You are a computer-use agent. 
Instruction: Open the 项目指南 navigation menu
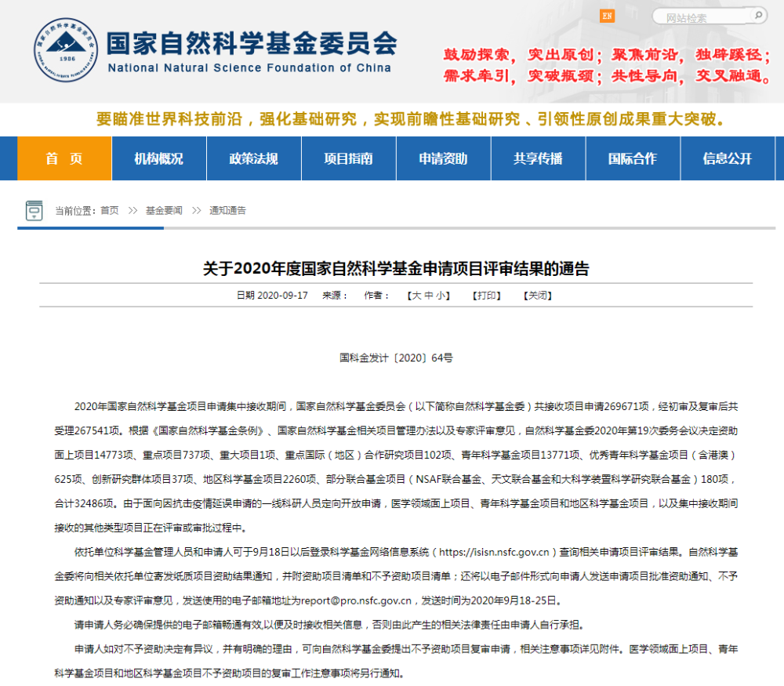pos(348,158)
